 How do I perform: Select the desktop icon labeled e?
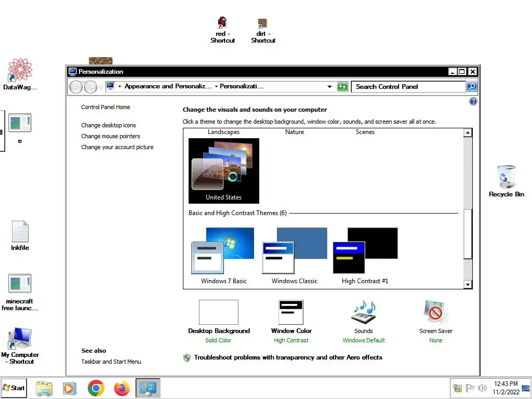pyautogui.click(x=20, y=128)
